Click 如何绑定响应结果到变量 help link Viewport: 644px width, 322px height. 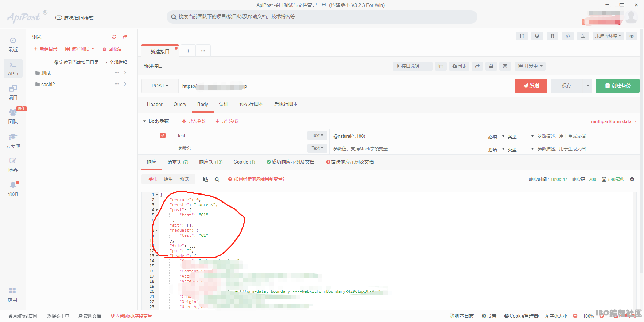(256, 179)
